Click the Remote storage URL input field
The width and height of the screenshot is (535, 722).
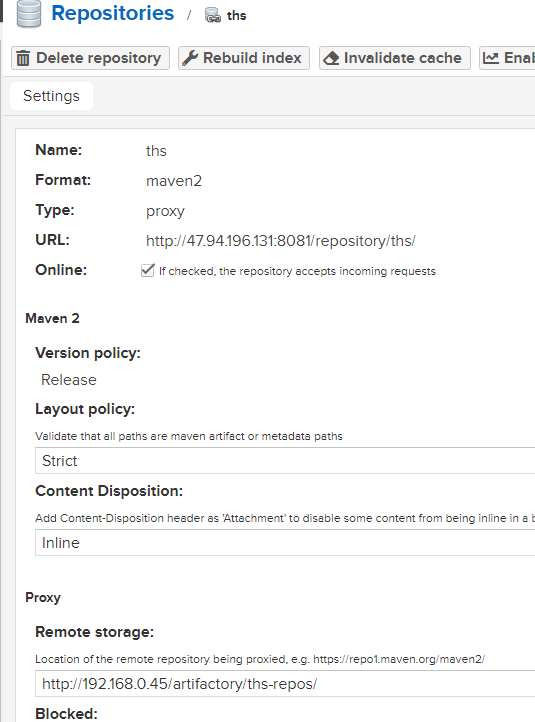pos(285,684)
